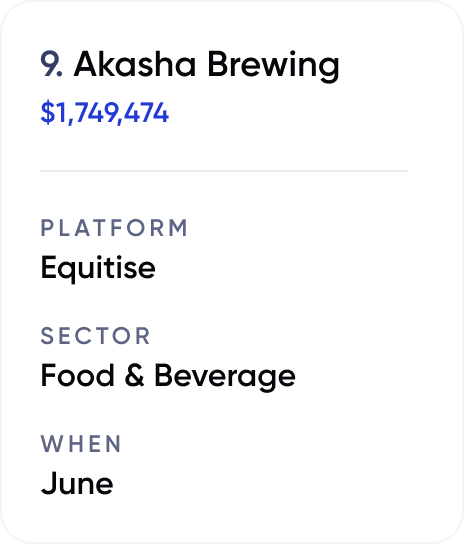Select the Food & Beverage sector value
The width and height of the screenshot is (464, 544).
point(168,376)
